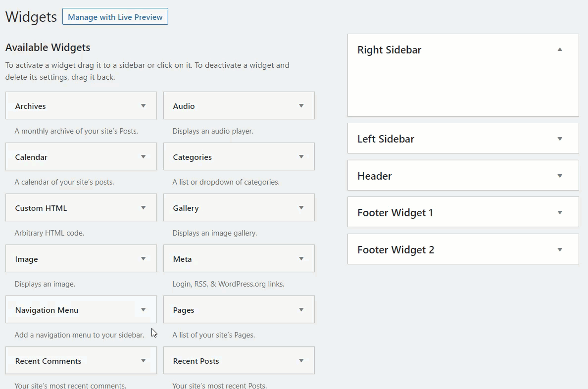The height and width of the screenshot is (389, 588).
Task: Expand the Navigation Menu widget arrow
Action: (x=143, y=310)
